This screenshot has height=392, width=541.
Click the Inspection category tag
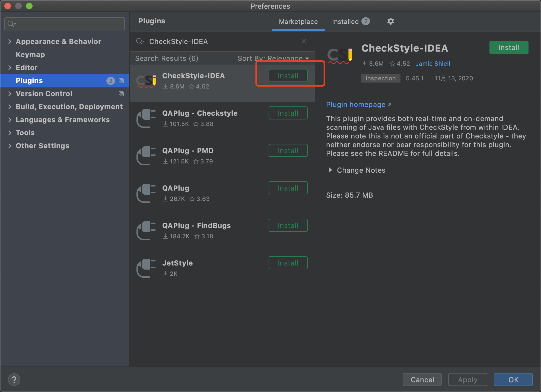pyautogui.click(x=381, y=78)
